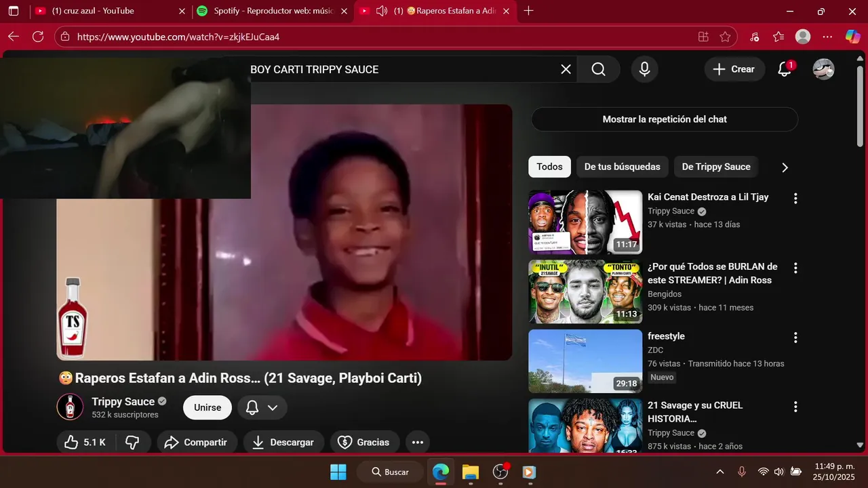868x488 pixels.
Task: Add this page to favorites star
Action: click(x=725, y=37)
